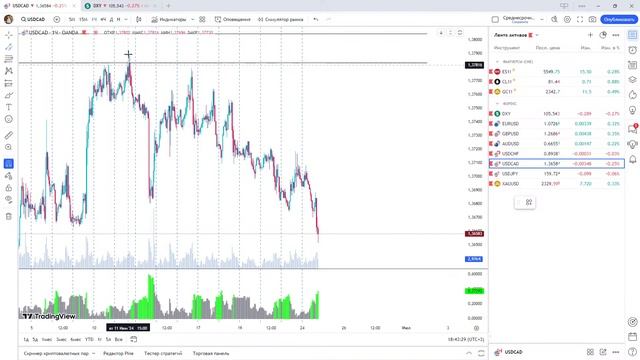Expand the timeframe interval dropdown
640x360 pixels.
pos(126,19)
